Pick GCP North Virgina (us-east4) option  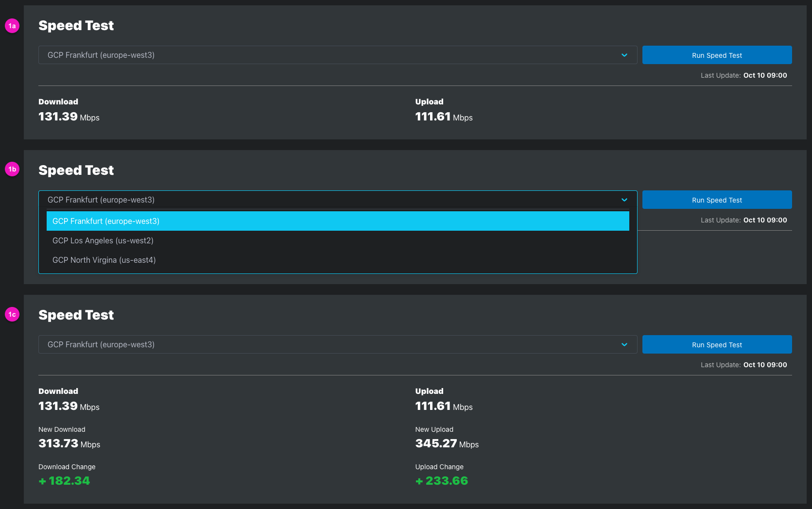[104, 260]
